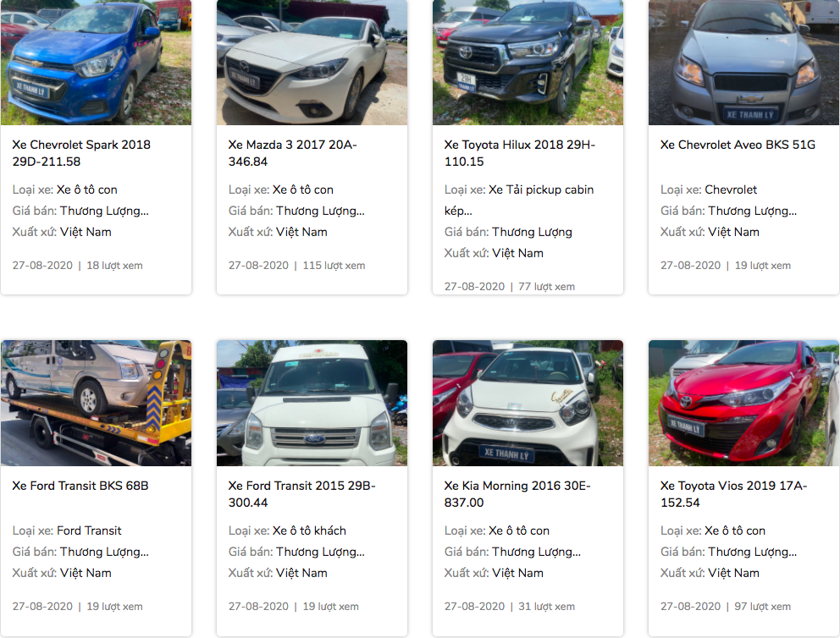
Task: View the gray Chevrolet Aveo image
Action: tap(743, 62)
